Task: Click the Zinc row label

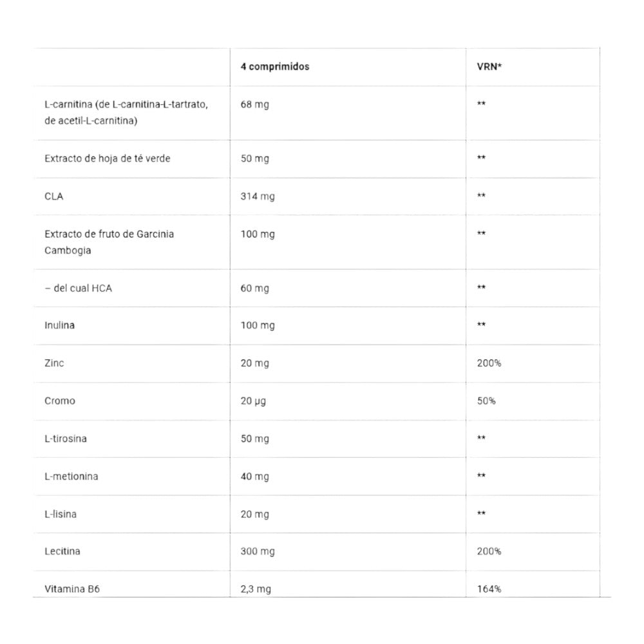Action: coord(55,363)
